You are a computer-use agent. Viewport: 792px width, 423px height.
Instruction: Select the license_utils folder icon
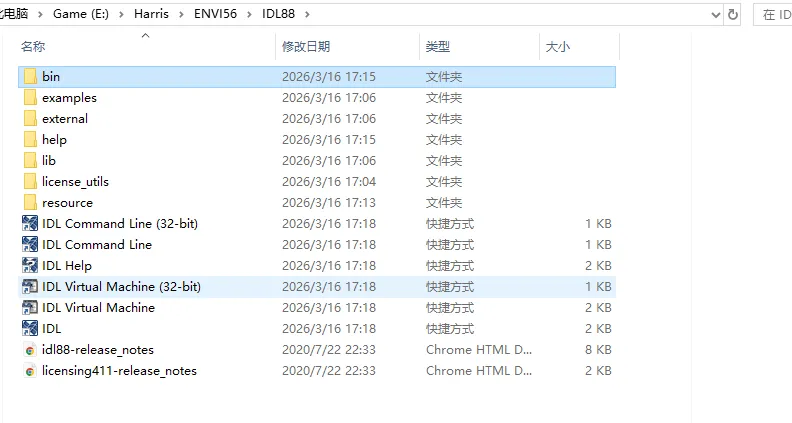[30, 181]
